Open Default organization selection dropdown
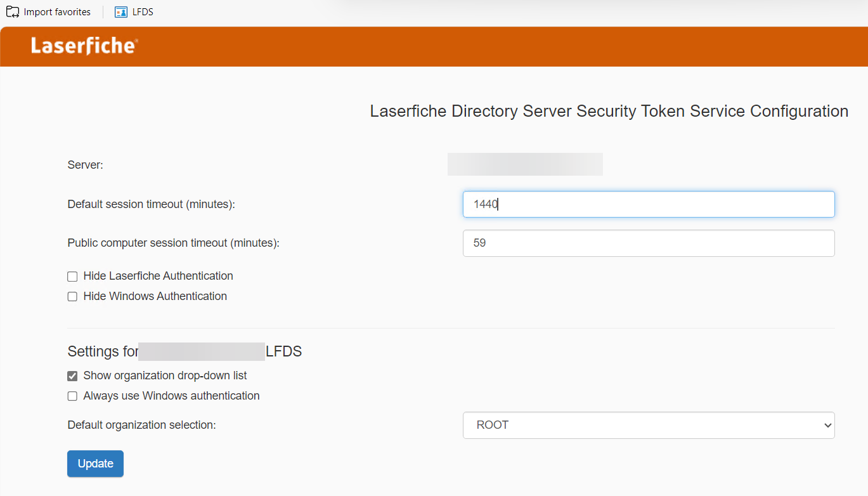 (649, 425)
